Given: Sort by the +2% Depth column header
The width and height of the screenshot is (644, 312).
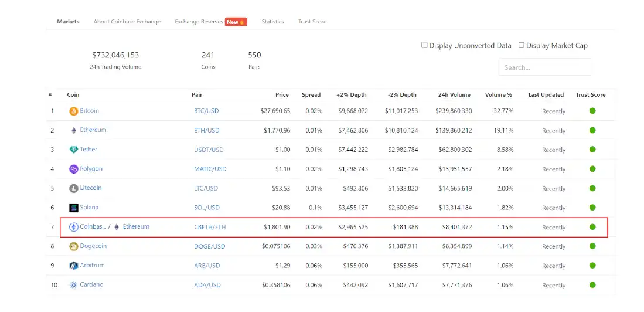Looking at the screenshot, I should pyautogui.click(x=351, y=94).
